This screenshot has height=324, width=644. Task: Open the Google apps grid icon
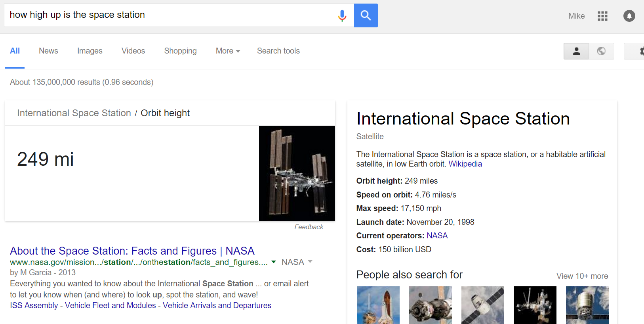point(602,16)
